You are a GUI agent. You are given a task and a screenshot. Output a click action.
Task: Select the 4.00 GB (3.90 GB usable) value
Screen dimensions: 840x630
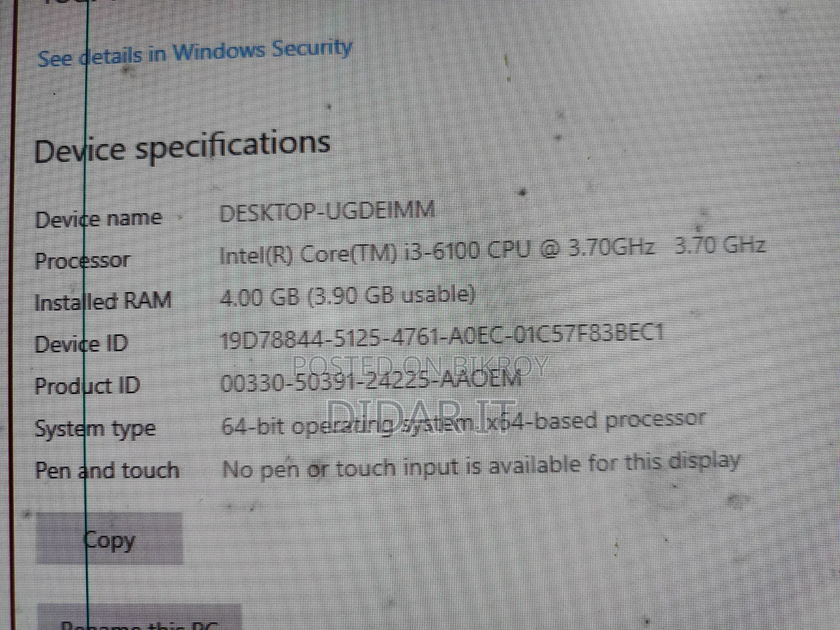click(x=348, y=296)
